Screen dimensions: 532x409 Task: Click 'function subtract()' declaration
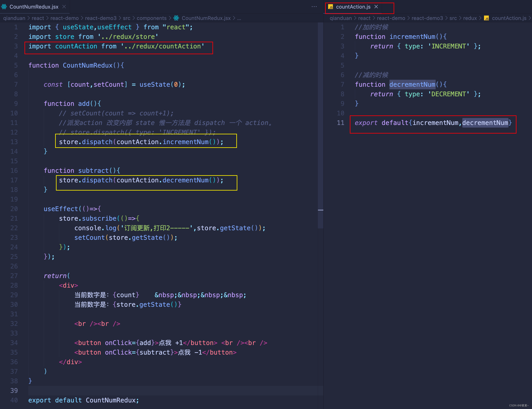tap(82, 171)
